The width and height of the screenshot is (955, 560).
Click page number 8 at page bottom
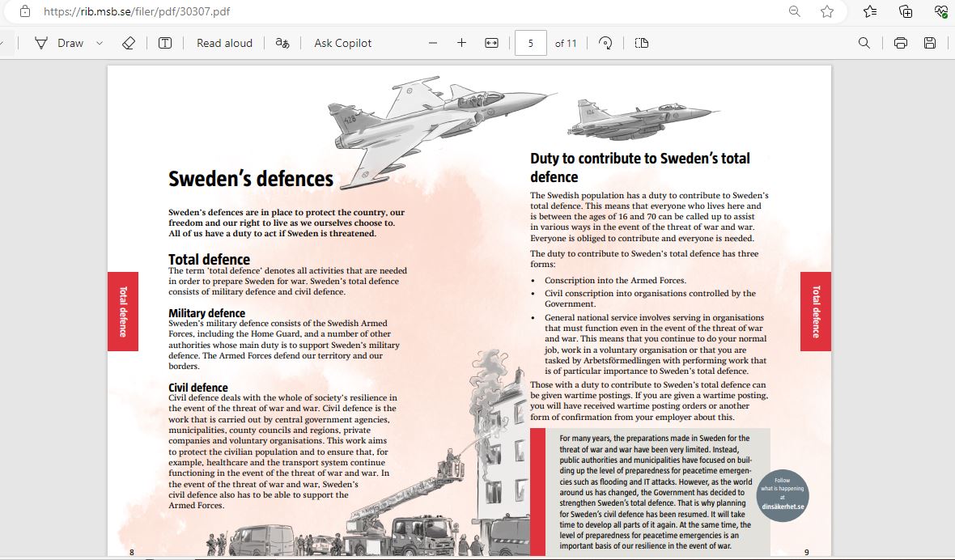[132, 552]
